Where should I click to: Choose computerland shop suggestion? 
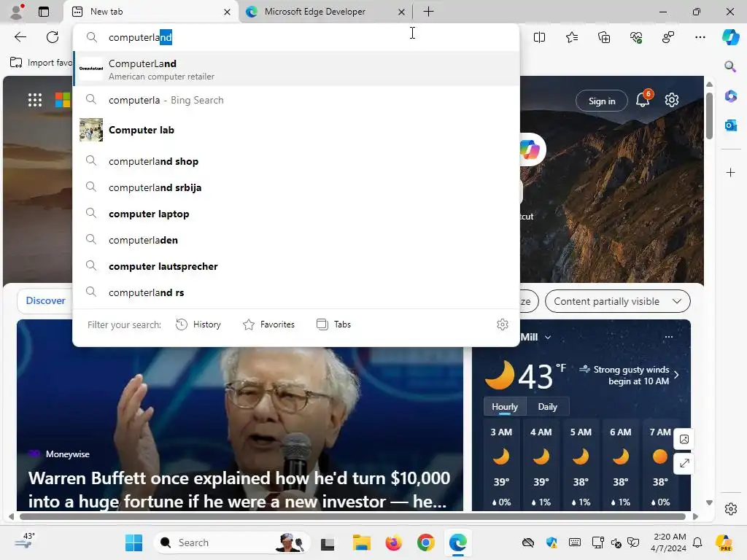pos(296,161)
